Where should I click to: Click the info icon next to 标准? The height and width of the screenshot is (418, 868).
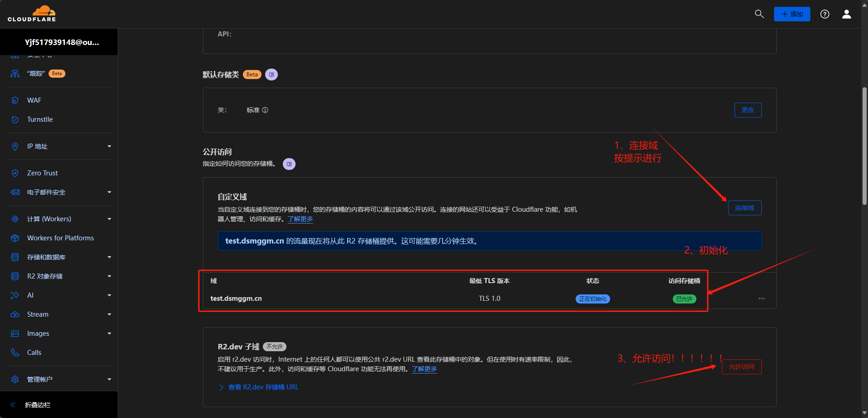point(265,110)
